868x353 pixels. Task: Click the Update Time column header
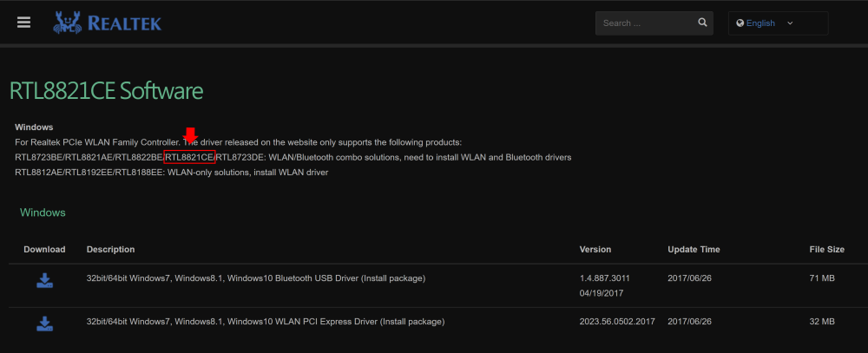694,250
